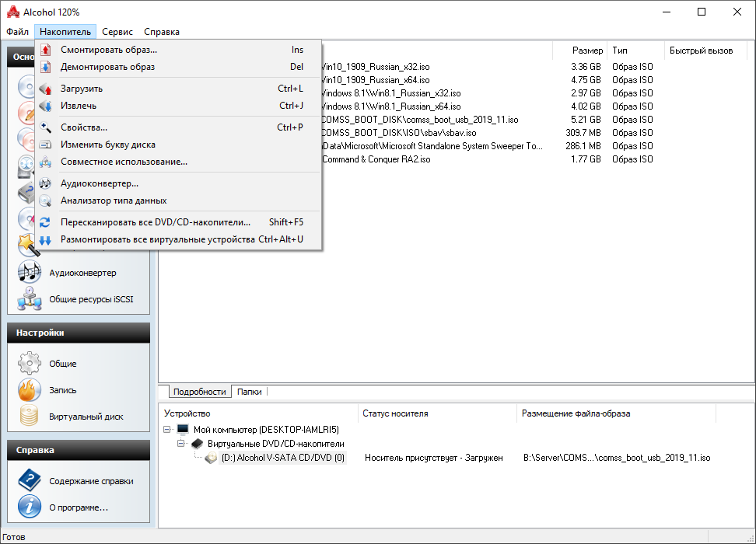Click the question mark icon for Содержание справки
The height and width of the screenshot is (544, 756).
click(x=30, y=480)
